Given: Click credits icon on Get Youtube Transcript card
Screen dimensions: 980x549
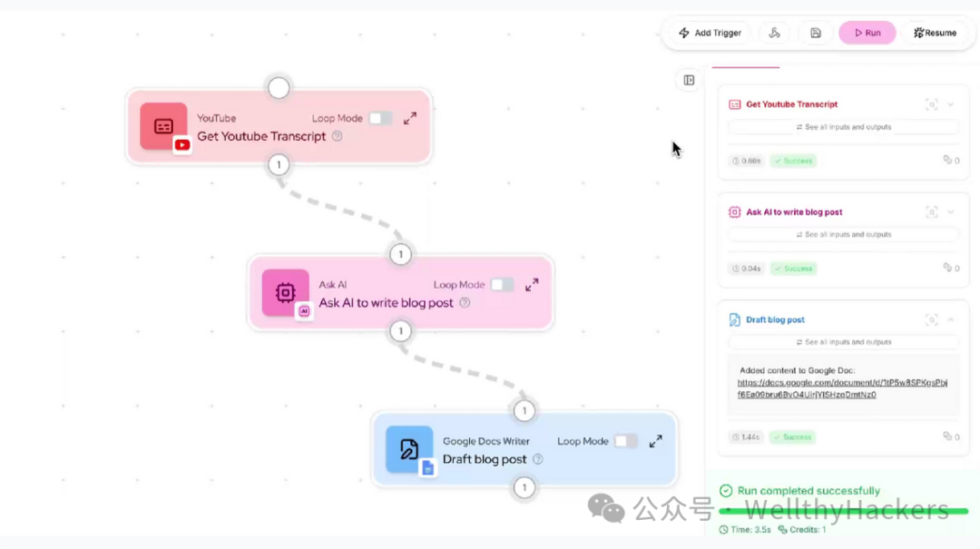Looking at the screenshot, I should coord(946,160).
